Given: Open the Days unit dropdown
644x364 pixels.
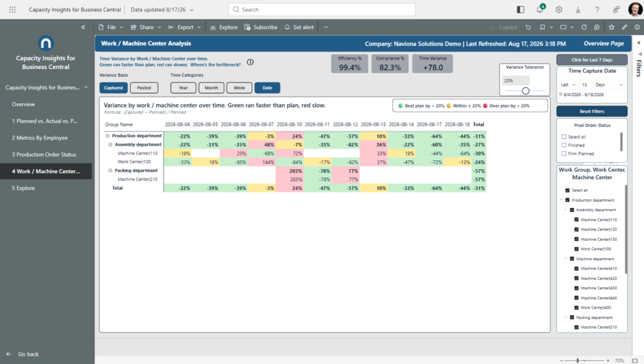Looking at the screenshot, I should (x=609, y=85).
